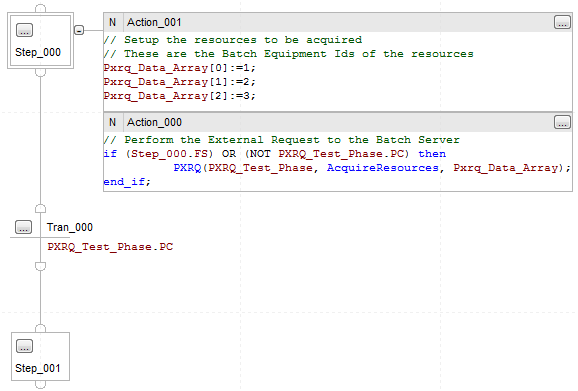578x391 pixels.
Task: Open Tran_000 transition ellipsis button
Action: pos(23,227)
